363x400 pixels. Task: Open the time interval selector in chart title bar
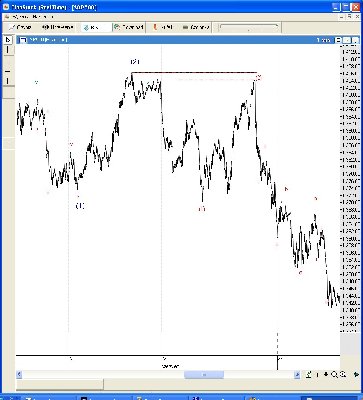324,40
